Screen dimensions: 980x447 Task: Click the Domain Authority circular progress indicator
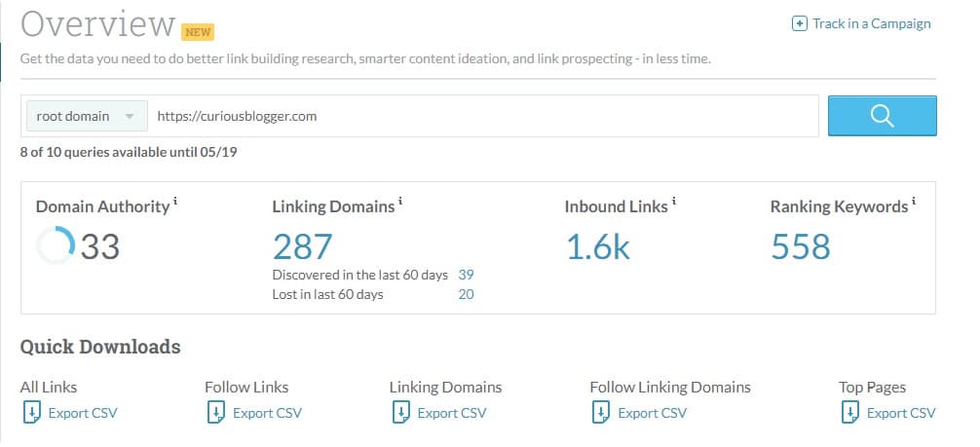click(56, 245)
